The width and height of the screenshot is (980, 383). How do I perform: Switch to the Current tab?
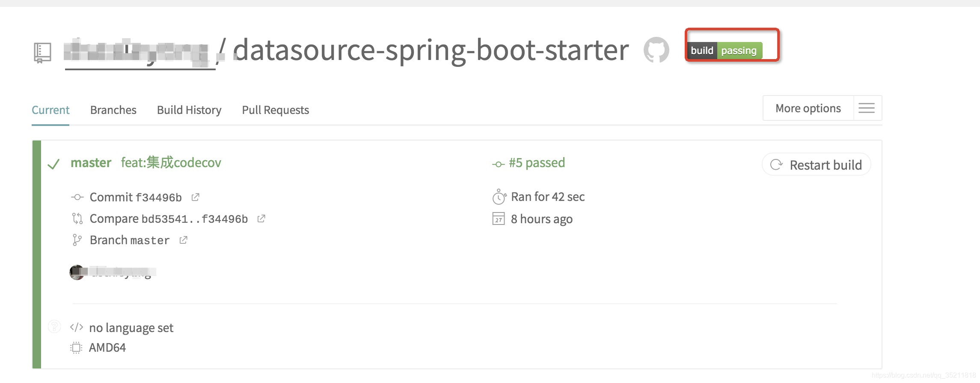coord(50,110)
